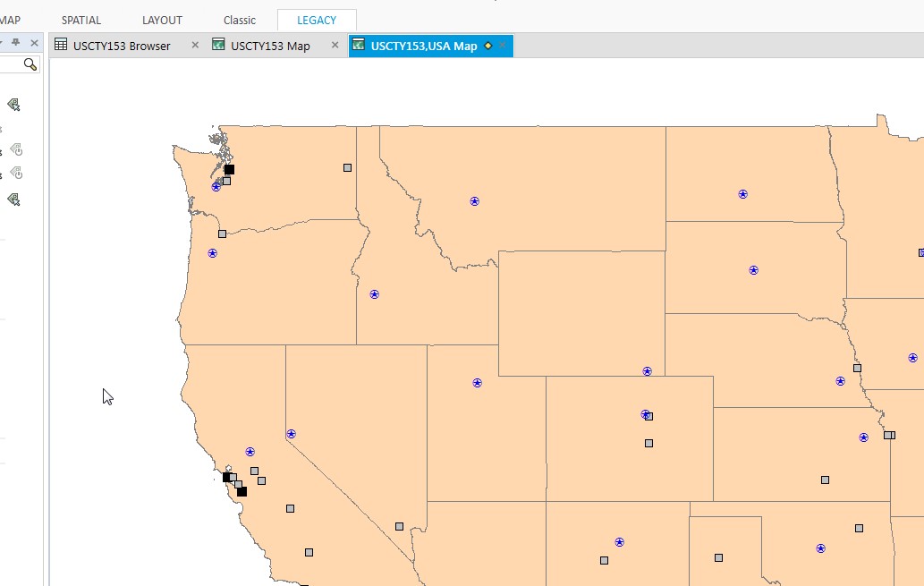Image resolution: width=924 pixels, height=586 pixels.
Task: Close the USCTY153,USA Map tab
Action: click(x=502, y=45)
